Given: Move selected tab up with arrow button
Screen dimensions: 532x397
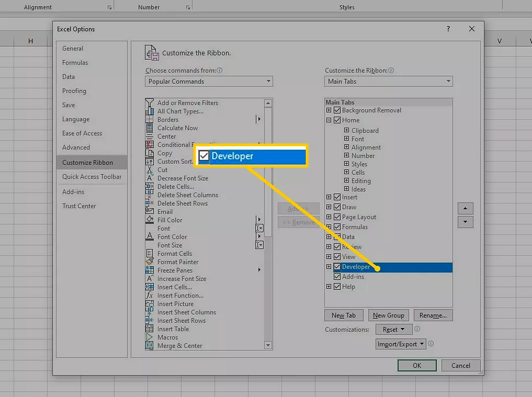Looking at the screenshot, I should point(465,209).
